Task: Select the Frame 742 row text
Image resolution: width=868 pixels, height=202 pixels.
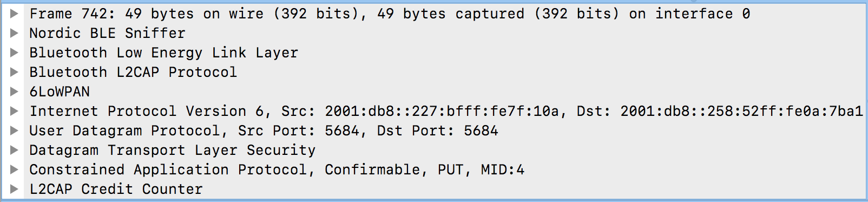Action: [390, 14]
